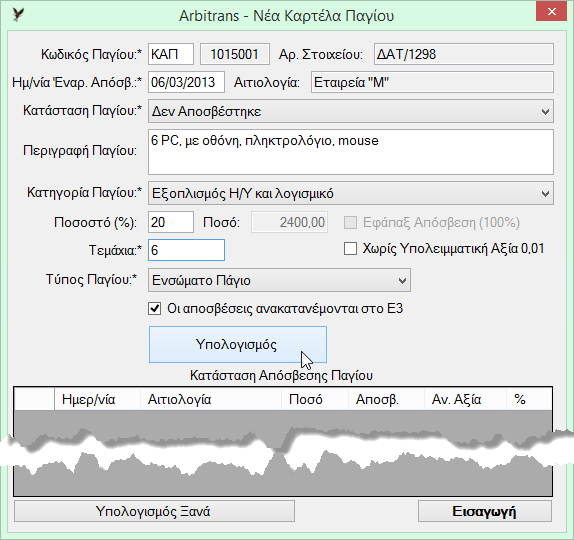
Task: Focus the Τεμάχια input field
Action: click(x=186, y=250)
